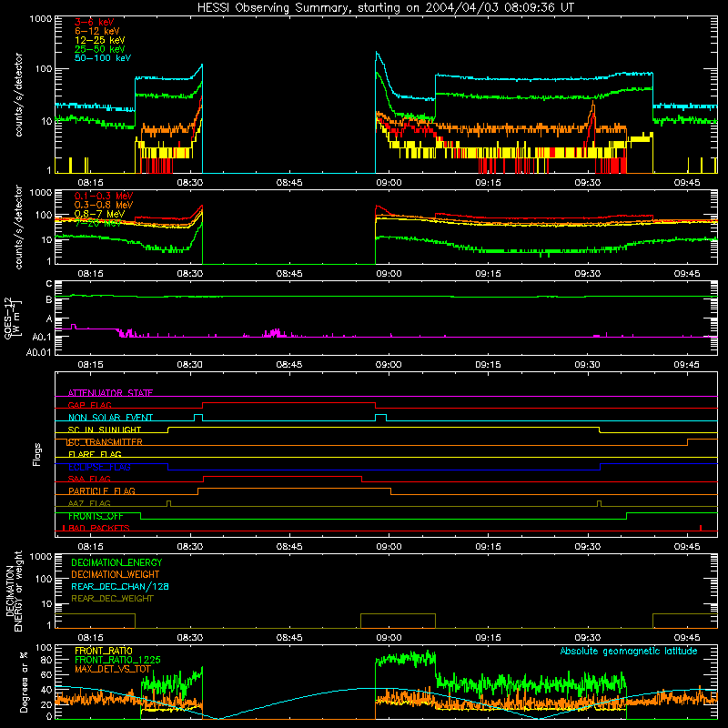This screenshot has width=728, height=728.
Task: Select the DECIMATION_ENERGY legend label
Action: pyautogui.click(x=116, y=562)
